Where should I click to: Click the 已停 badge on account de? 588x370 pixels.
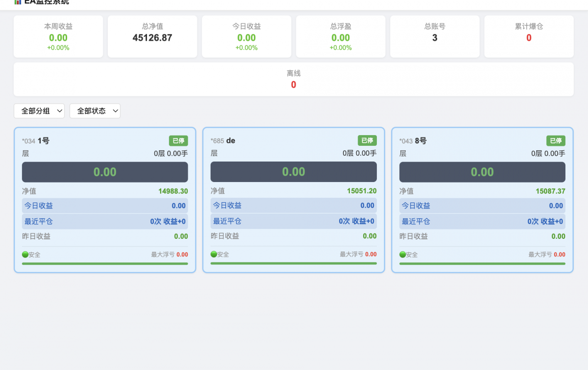coord(367,140)
